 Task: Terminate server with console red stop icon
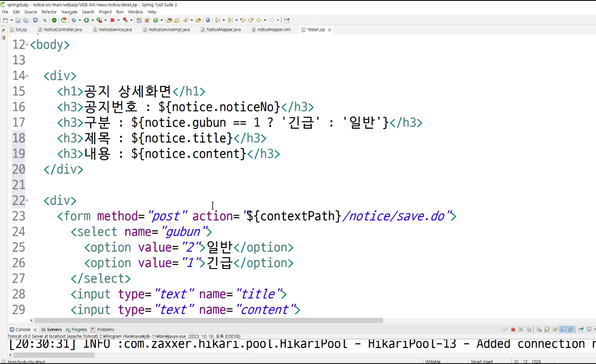[513, 329]
